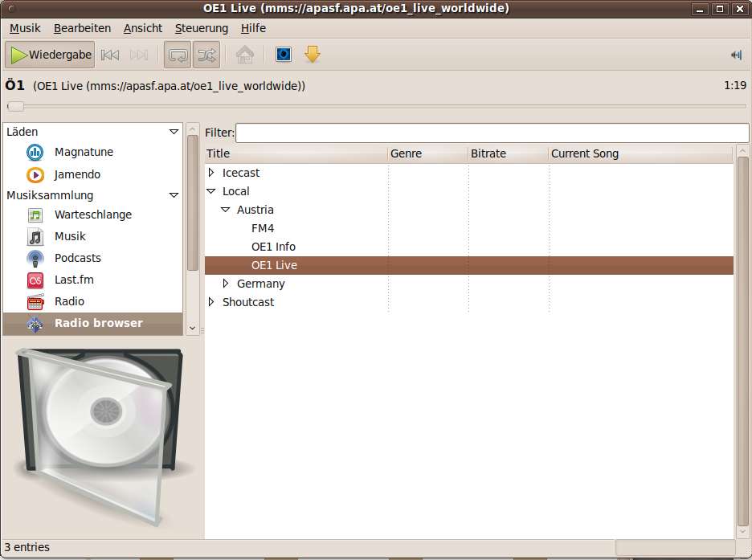The image size is (752, 560).
Task: Click the grayed-out home toolbar icon
Action: click(245, 55)
